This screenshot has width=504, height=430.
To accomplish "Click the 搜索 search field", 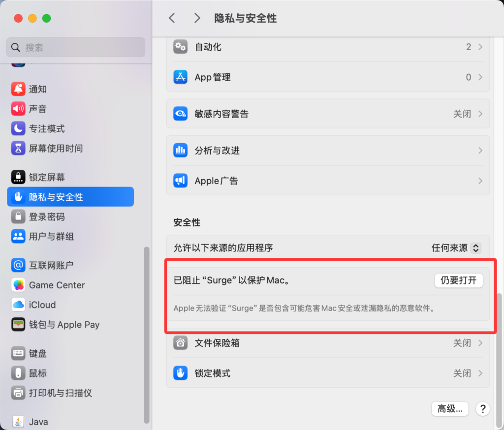I will coord(76,47).
